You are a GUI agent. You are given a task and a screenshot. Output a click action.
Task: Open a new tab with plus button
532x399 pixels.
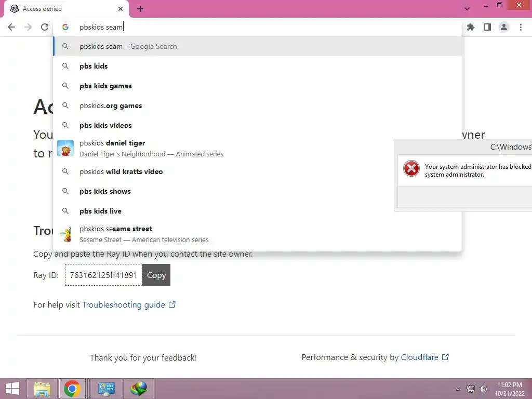coord(140,9)
